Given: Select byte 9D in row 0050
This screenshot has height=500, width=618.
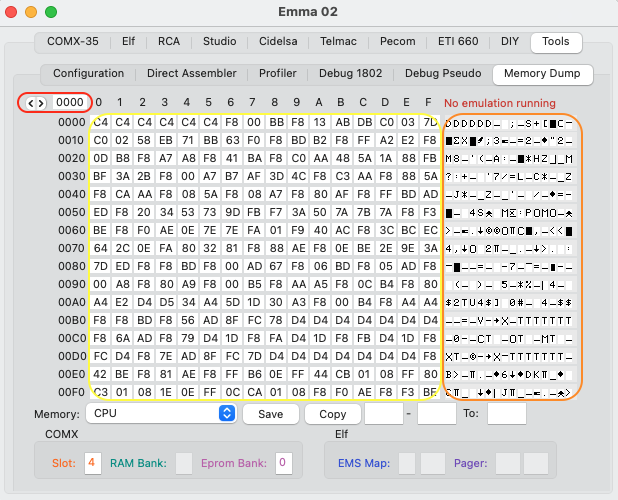Looking at the screenshot, I should pyautogui.click(x=232, y=212).
